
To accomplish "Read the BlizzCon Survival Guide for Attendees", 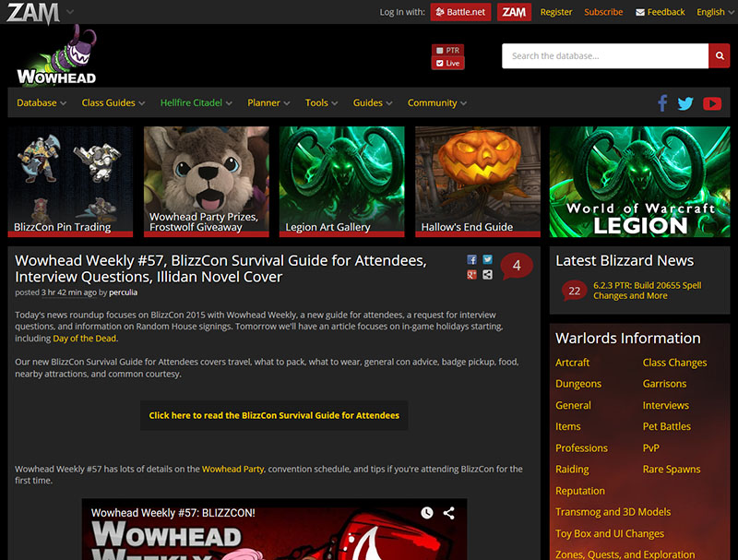I will tap(274, 415).
